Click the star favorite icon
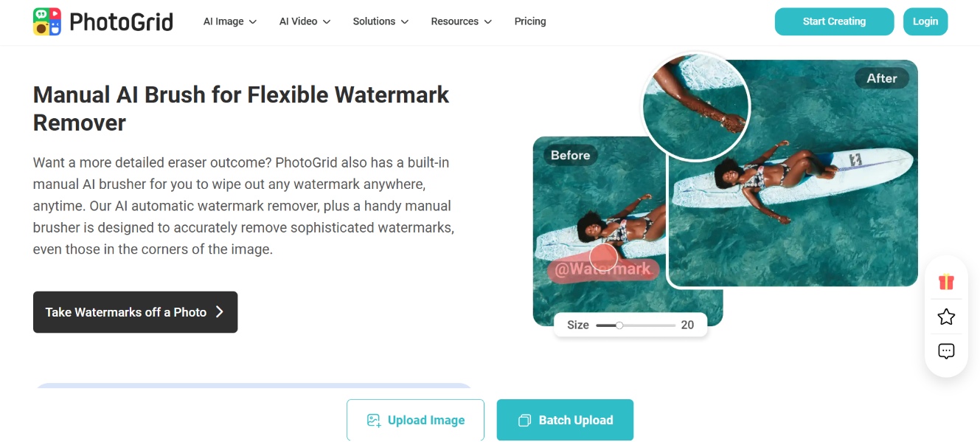 pyautogui.click(x=946, y=317)
